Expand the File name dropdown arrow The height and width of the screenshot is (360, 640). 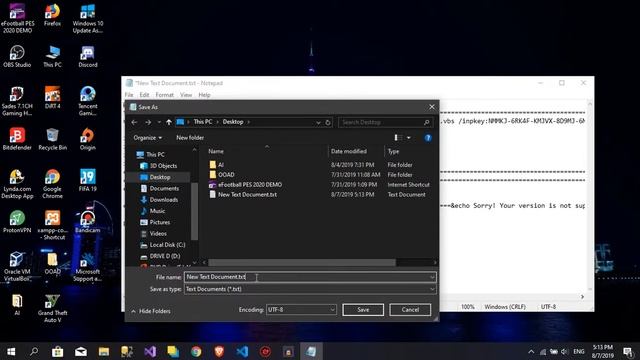[x=432, y=277]
